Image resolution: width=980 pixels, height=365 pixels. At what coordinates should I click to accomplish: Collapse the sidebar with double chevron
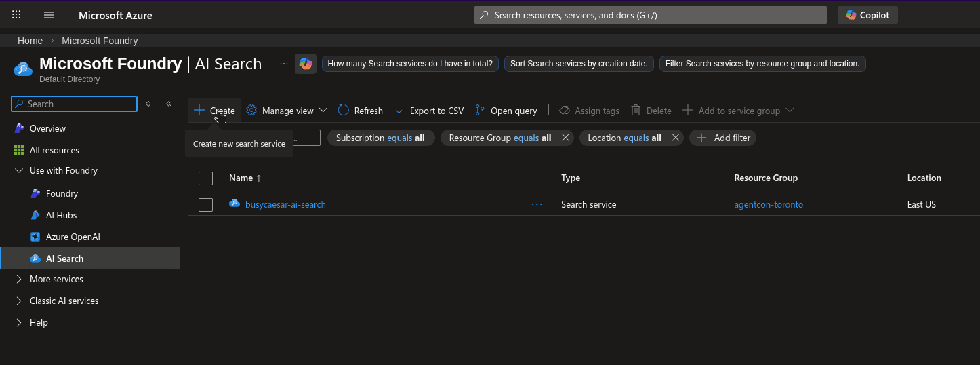coord(169,104)
